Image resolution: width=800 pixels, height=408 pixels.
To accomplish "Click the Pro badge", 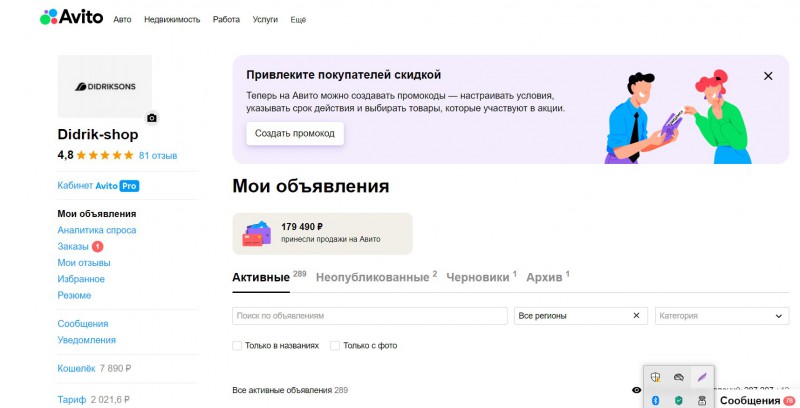I will pos(130,186).
